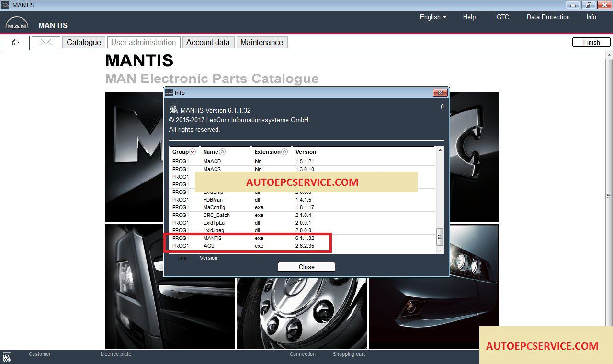The image size is (613, 364).
Task: Click version 6.1.1.32 cell
Action: (x=305, y=238)
